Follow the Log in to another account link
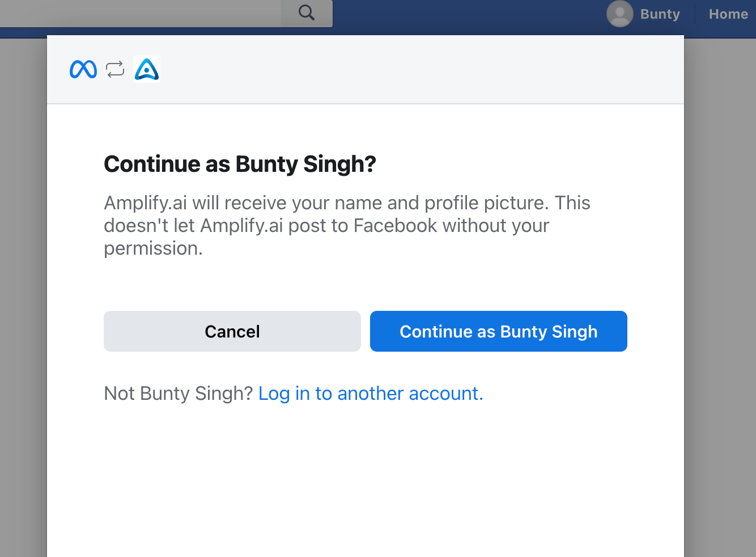This screenshot has height=557, width=756. coord(371,393)
